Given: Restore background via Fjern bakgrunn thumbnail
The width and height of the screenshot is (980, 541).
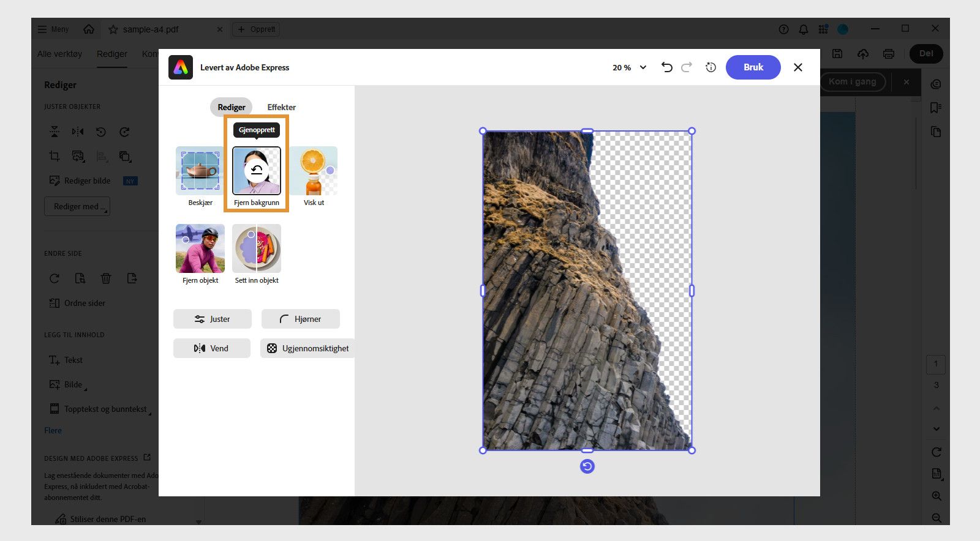Looking at the screenshot, I should coord(257,171).
